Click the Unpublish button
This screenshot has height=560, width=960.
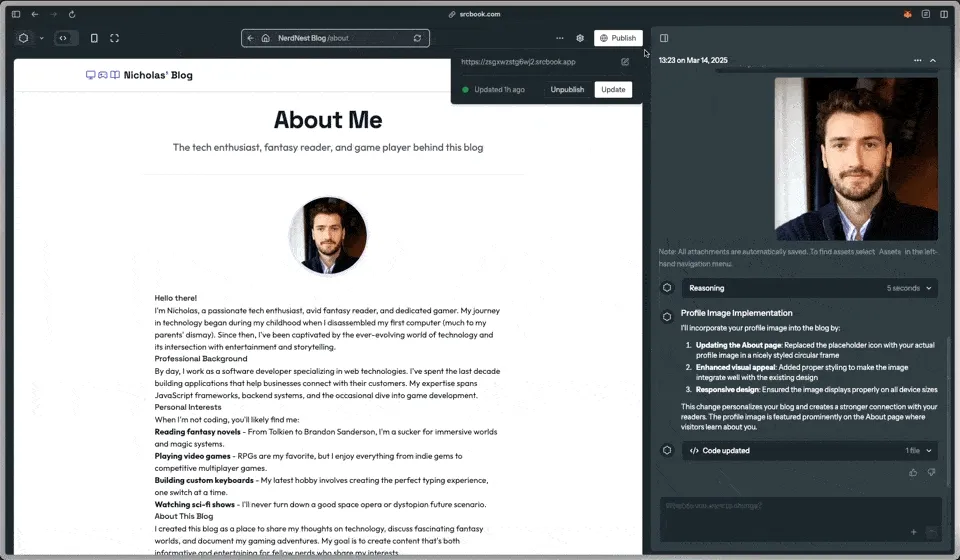point(567,89)
